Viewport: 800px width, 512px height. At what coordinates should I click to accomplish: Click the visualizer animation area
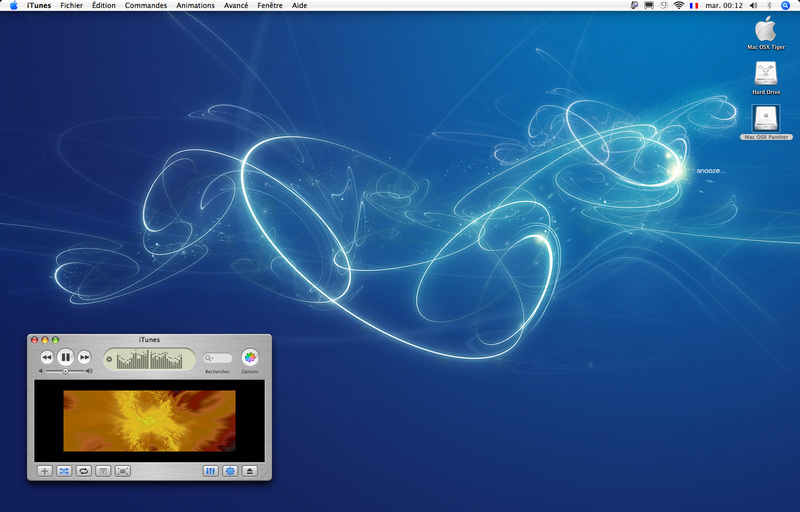point(149,421)
